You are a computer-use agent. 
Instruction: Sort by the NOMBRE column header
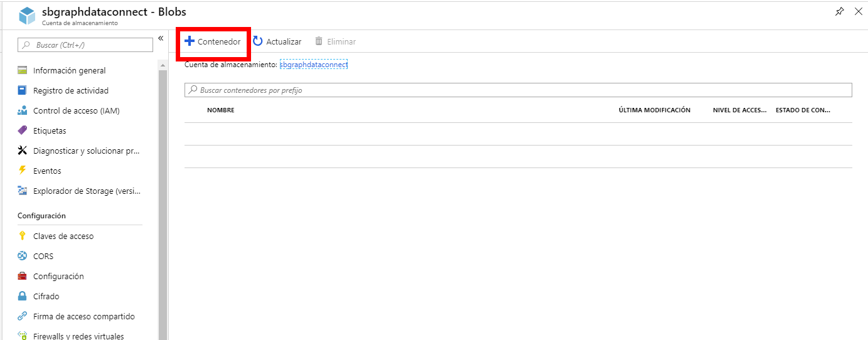[x=220, y=110]
